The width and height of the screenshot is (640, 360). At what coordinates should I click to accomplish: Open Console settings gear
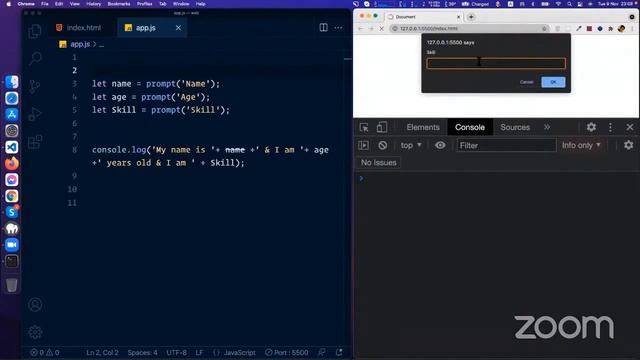pyautogui.click(x=629, y=145)
